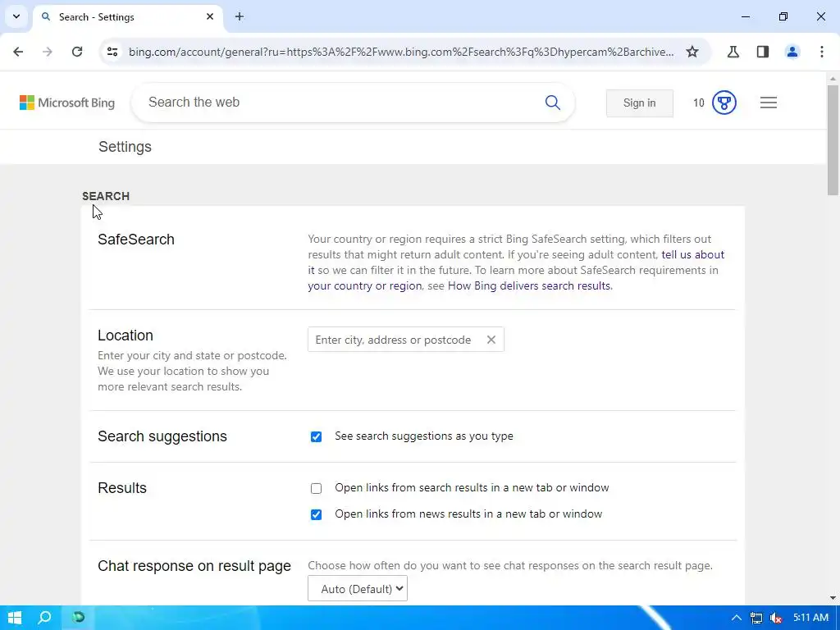
Task: Click the SafeSearch label
Action: (x=136, y=240)
